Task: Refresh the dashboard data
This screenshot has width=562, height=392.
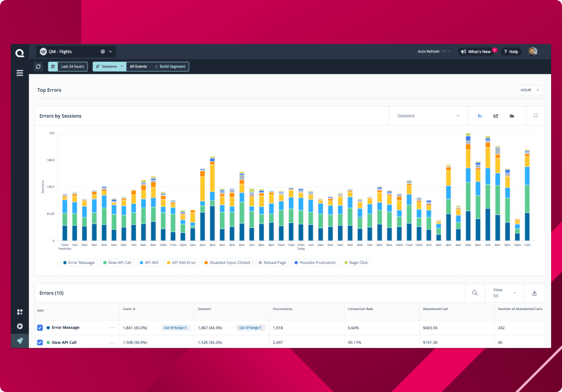Action: coord(38,66)
